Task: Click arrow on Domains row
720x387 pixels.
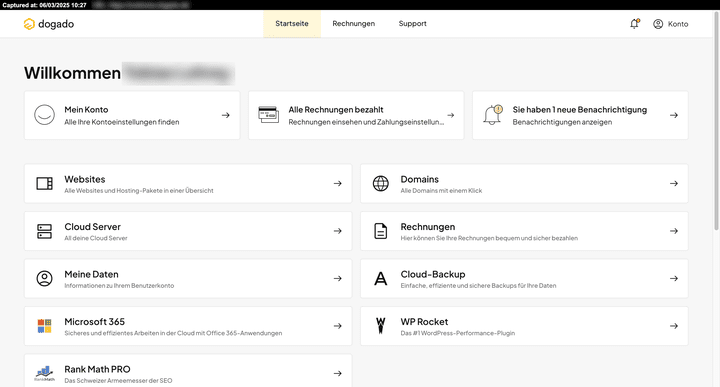Action: (674, 183)
